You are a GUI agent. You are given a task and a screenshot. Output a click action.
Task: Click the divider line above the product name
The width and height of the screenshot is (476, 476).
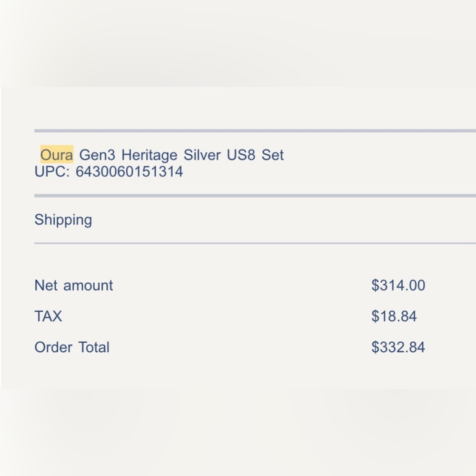pos(255,131)
